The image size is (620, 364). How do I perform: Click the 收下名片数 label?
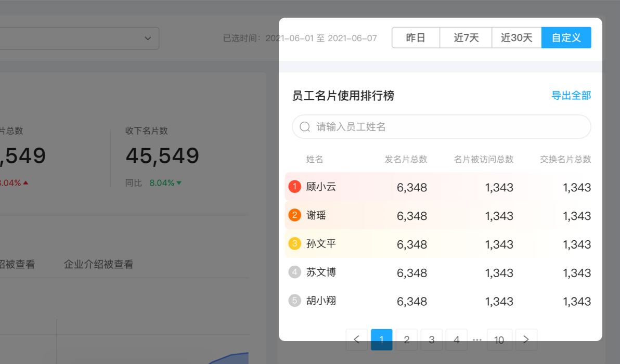click(147, 131)
